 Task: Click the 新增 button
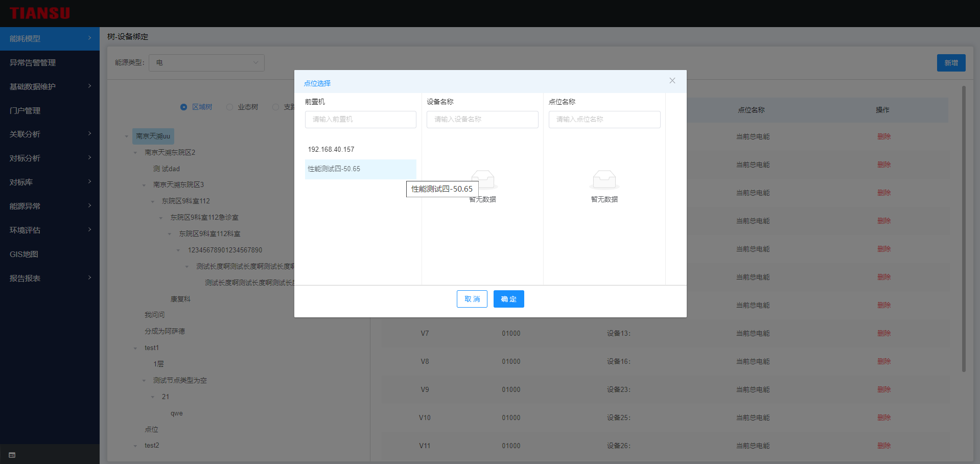click(x=951, y=63)
